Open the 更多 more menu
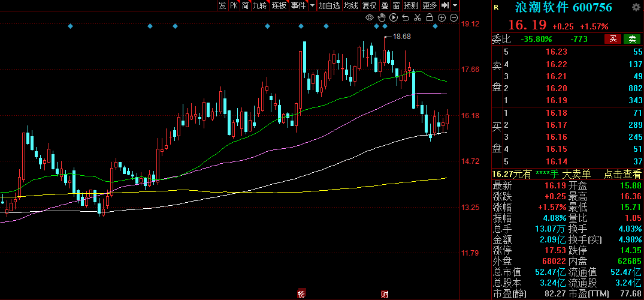Screen dimensions: 644x300 (430, 5)
